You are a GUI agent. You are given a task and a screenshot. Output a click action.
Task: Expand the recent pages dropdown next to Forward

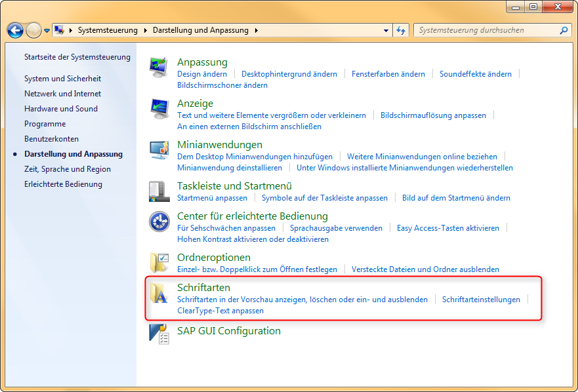(x=47, y=31)
